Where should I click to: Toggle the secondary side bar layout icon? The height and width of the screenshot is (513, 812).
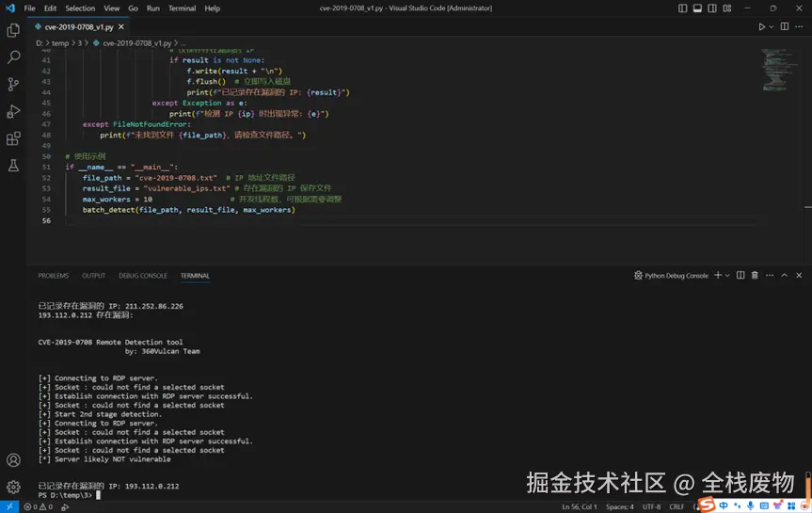[x=712, y=8]
